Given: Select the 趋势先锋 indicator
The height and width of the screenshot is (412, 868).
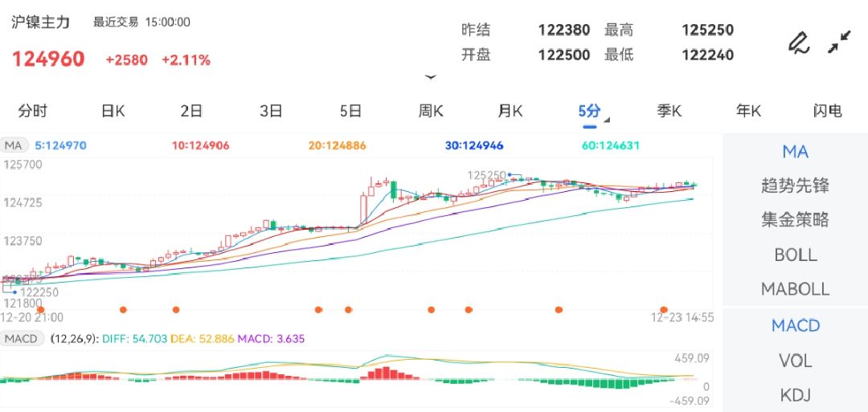Looking at the screenshot, I should (x=795, y=186).
